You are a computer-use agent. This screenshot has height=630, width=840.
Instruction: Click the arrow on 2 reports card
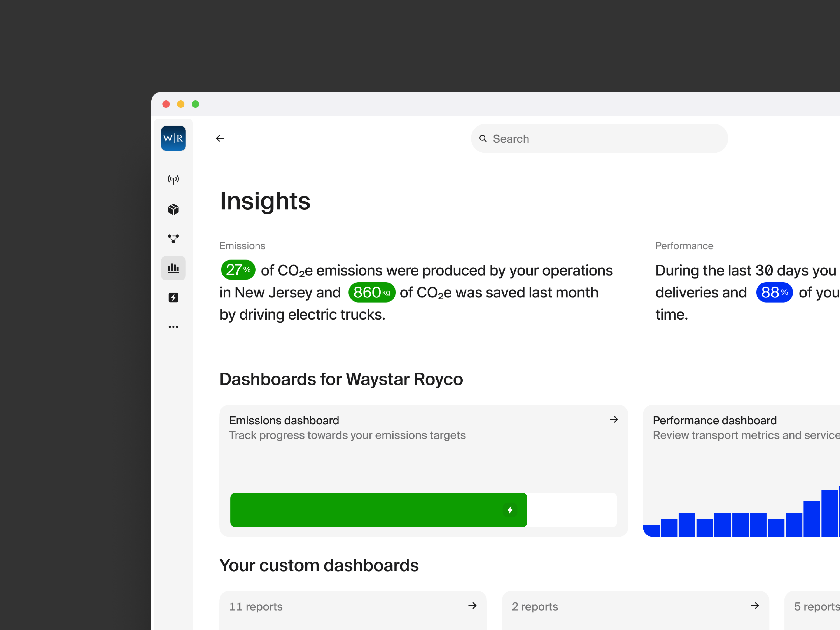(x=754, y=606)
